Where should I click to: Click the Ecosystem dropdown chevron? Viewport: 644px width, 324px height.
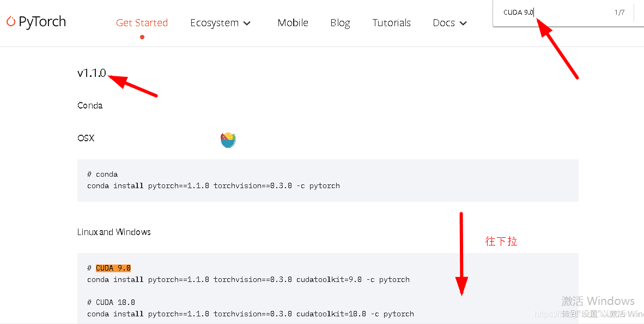tap(247, 23)
